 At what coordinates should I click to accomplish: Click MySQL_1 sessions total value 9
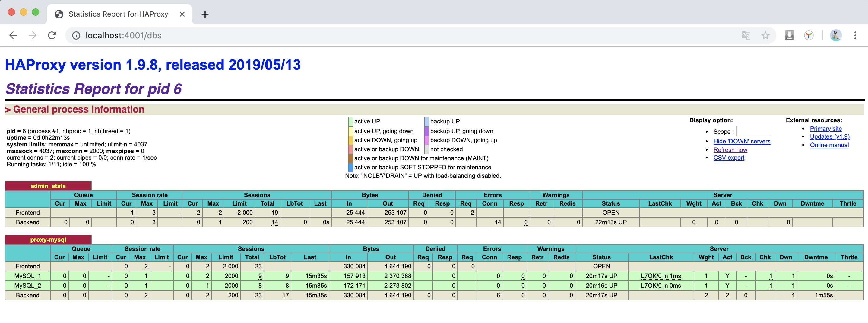pyautogui.click(x=260, y=276)
